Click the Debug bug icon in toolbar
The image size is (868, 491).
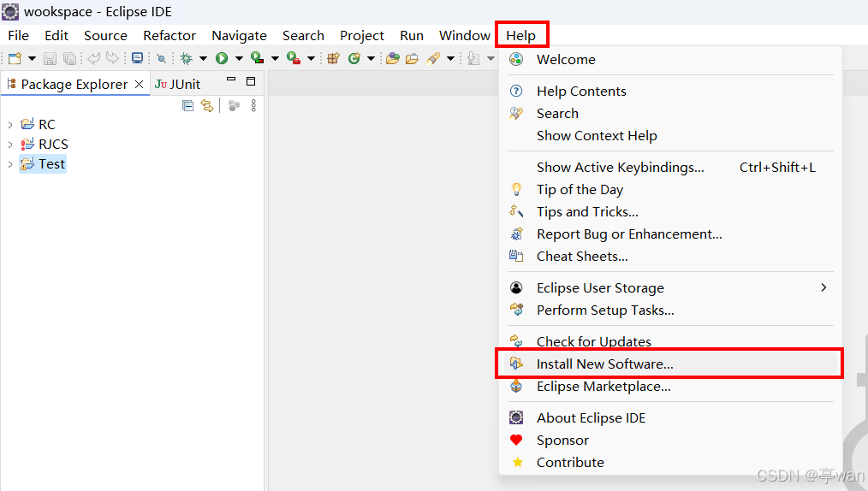(x=186, y=58)
